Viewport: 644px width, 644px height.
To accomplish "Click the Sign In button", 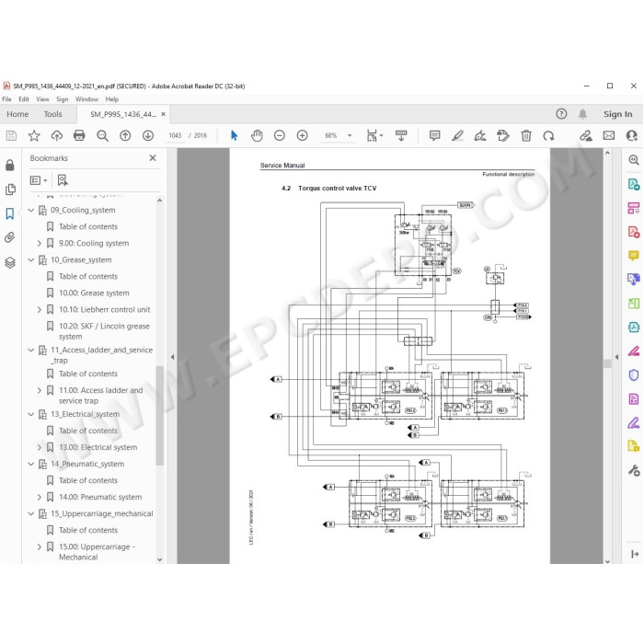I will pyautogui.click(x=617, y=114).
